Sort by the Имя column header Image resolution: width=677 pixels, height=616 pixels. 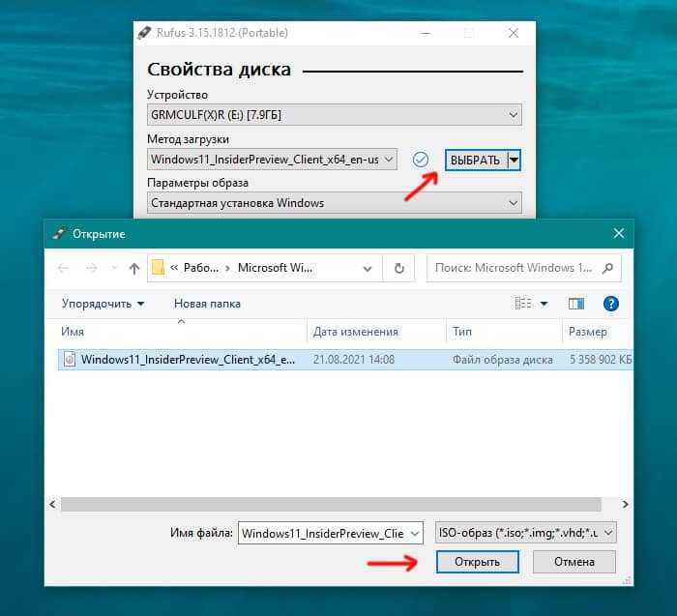tap(182, 332)
